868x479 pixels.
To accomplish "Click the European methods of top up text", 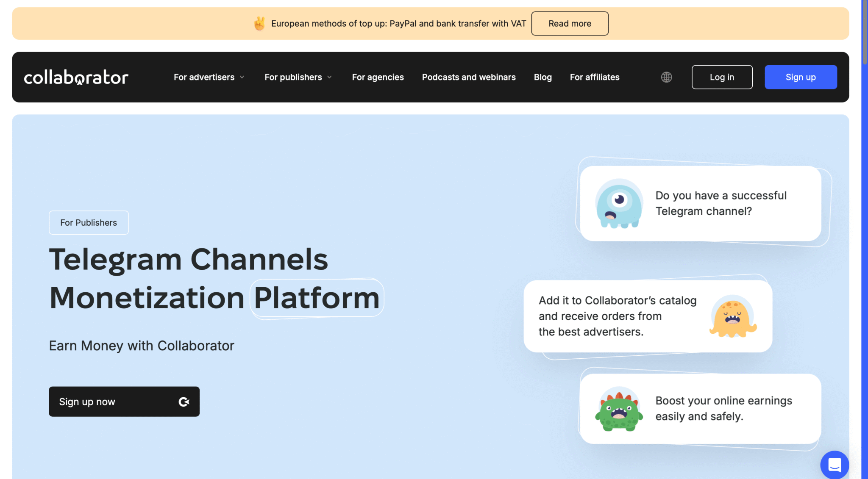I will pos(398,23).
